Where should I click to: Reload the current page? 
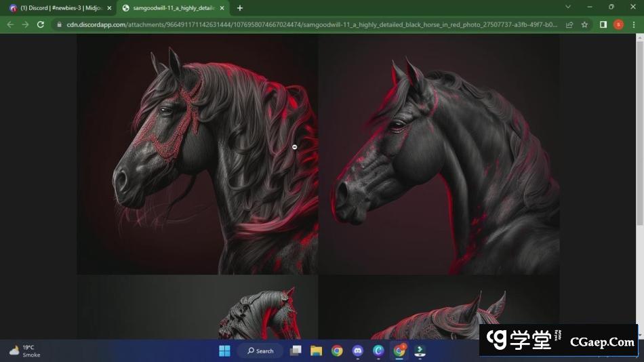click(x=41, y=24)
